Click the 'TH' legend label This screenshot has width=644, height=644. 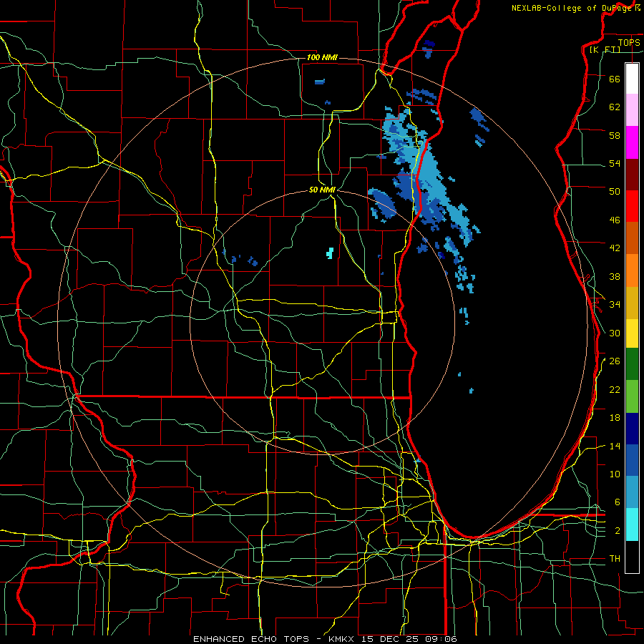[615, 559]
